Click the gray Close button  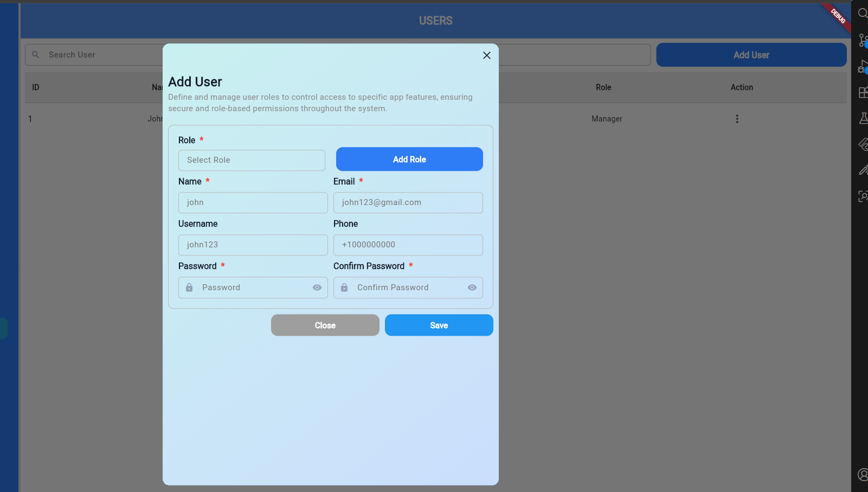click(325, 325)
